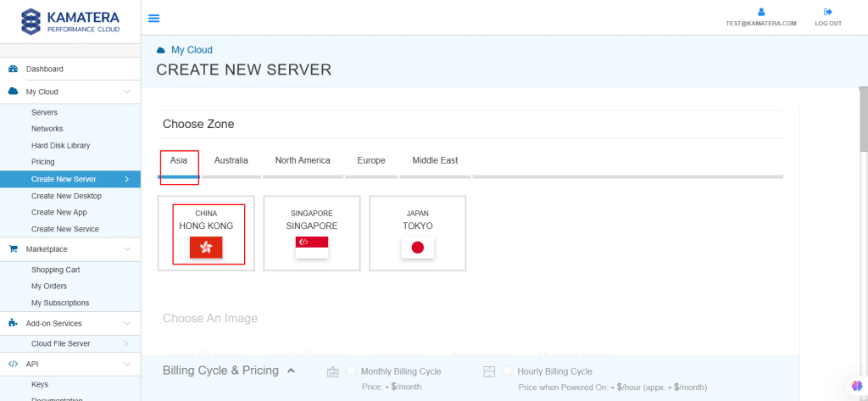868x401 pixels.
Task: Choose the Japan Tokyo zone card
Action: click(x=417, y=233)
